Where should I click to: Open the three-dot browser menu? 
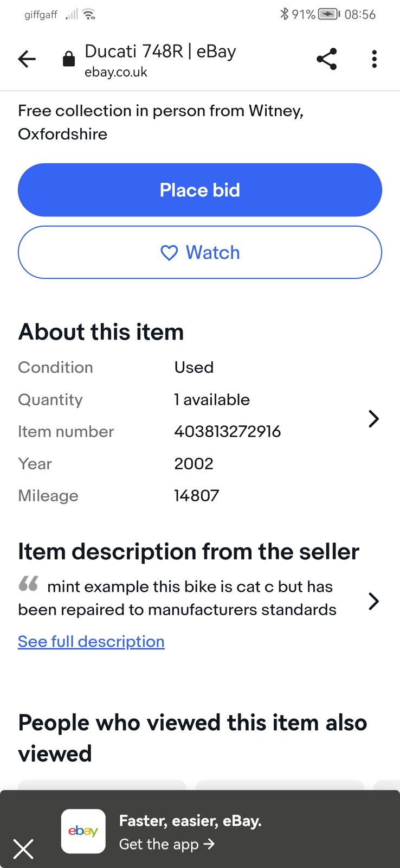pos(374,59)
